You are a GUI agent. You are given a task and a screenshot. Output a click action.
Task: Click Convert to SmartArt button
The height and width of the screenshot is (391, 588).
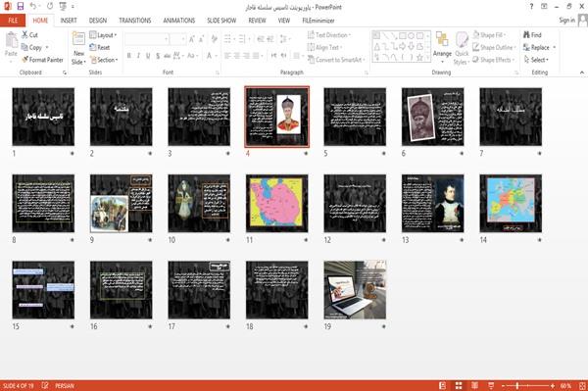pyautogui.click(x=336, y=60)
